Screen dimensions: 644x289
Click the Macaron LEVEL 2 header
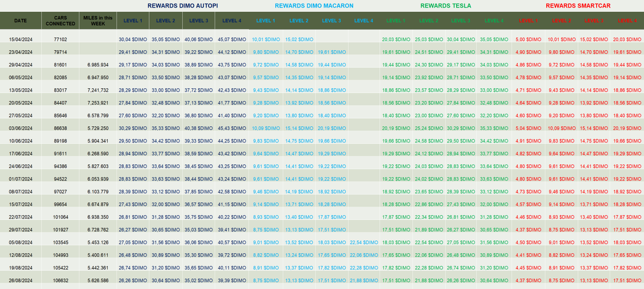pyautogui.click(x=299, y=20)
